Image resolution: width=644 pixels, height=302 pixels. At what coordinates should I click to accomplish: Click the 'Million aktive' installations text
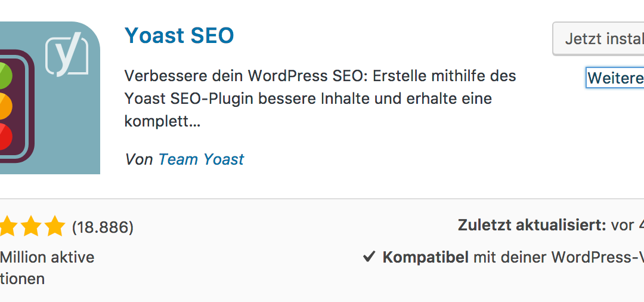click(x=47, y=257)
